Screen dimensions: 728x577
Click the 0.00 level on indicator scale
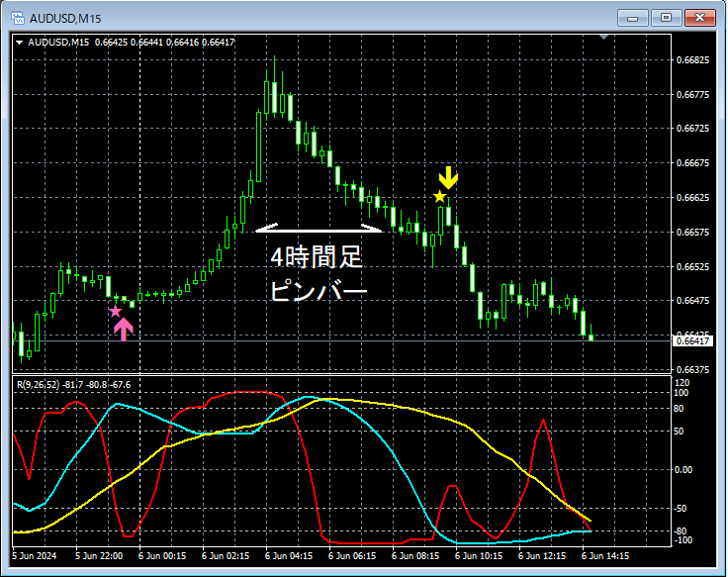coord(682,470)
